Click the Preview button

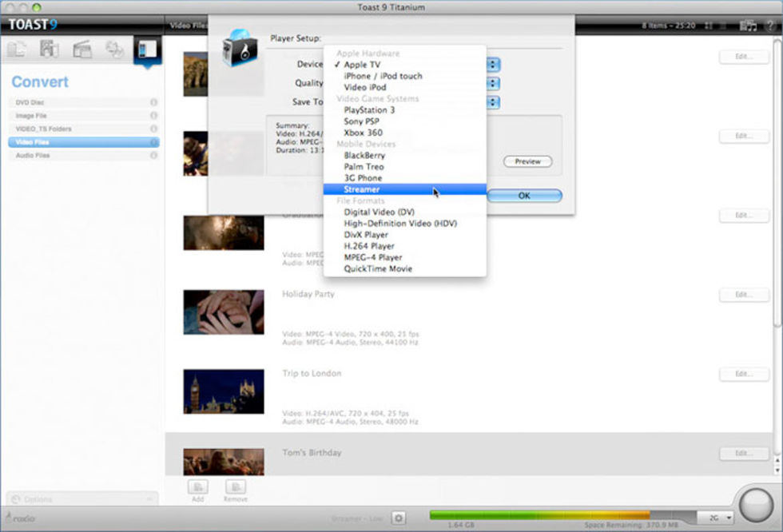(x=527, y=161)
